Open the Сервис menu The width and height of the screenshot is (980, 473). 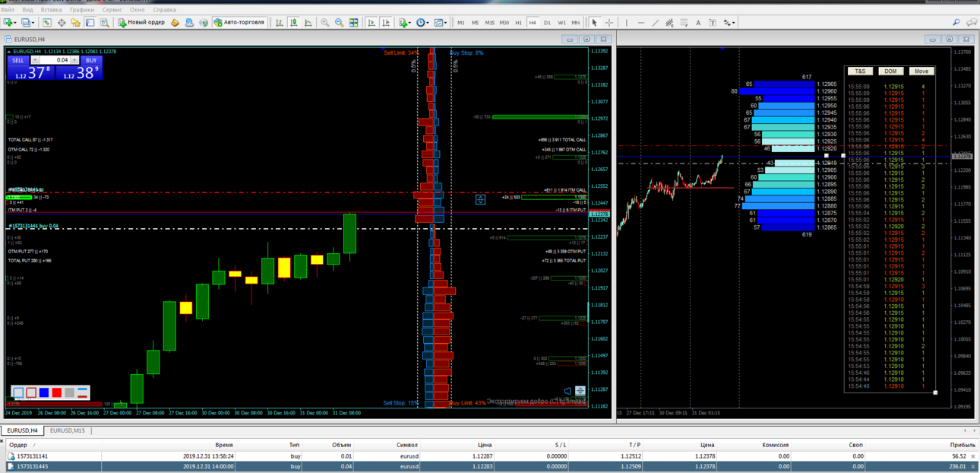tap(112, 10)
